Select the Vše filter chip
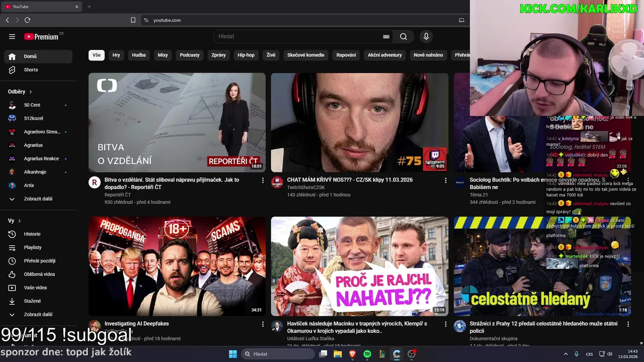Screen dimensions: 644x362 97,55
